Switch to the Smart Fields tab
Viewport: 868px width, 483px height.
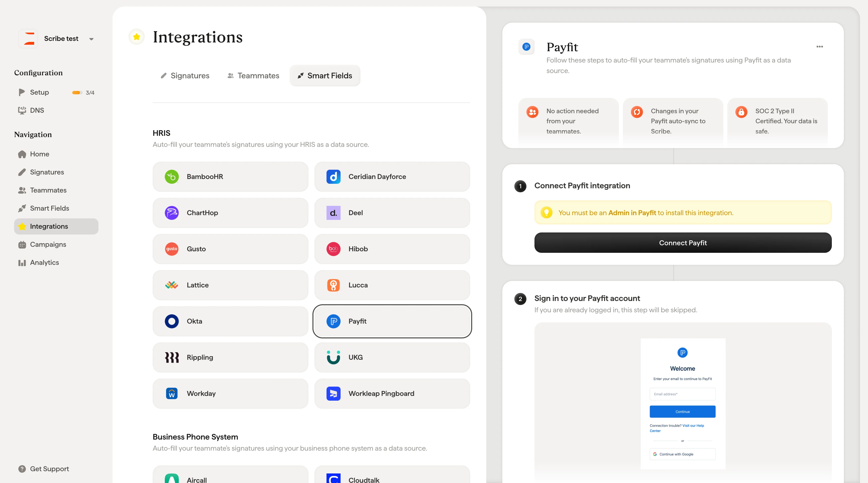(x=325, y=76)
